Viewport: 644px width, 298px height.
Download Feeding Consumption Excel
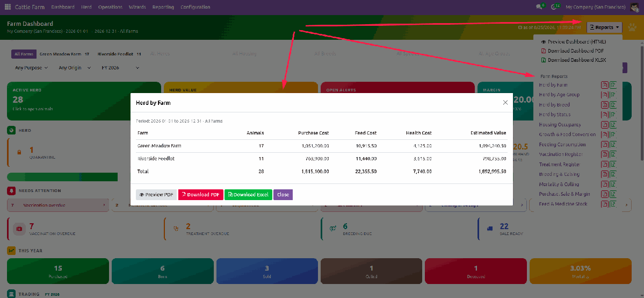point(613,145)
